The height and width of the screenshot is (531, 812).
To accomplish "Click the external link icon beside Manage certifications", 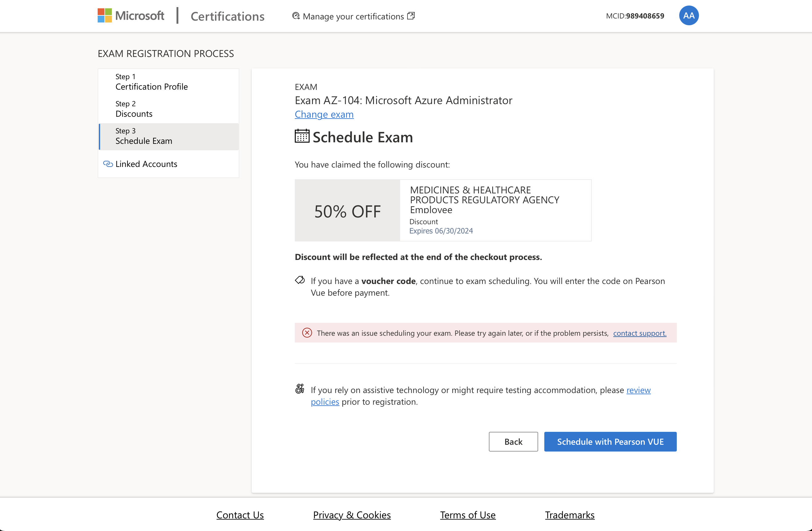I will [411, 16].
